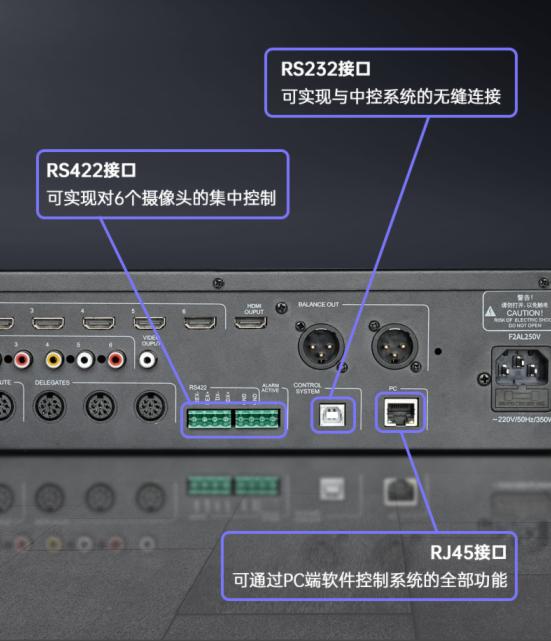Screen dimensions: 551x641
Task: Click the HDMI input port numbered 3
Action: point(48,323)
